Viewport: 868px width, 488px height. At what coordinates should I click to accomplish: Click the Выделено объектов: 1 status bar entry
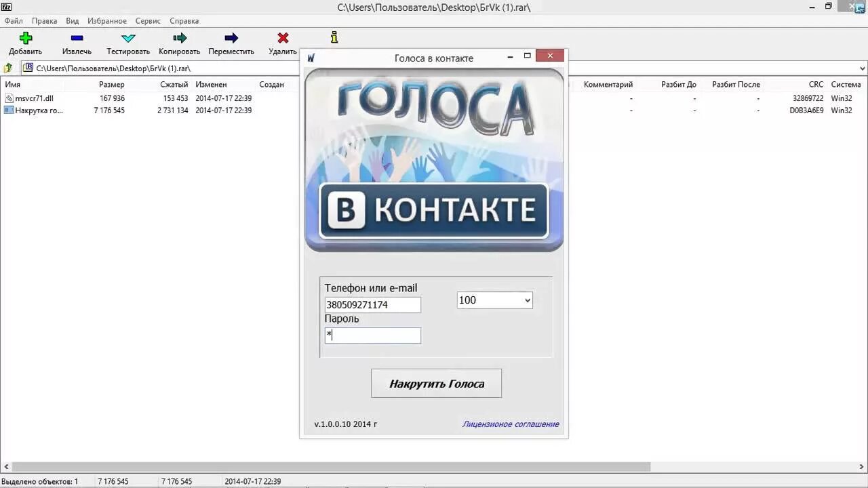click(x=39, y=482)
